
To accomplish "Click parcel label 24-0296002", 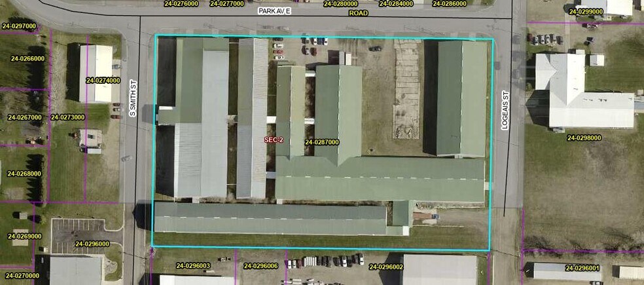I will 386,267.
